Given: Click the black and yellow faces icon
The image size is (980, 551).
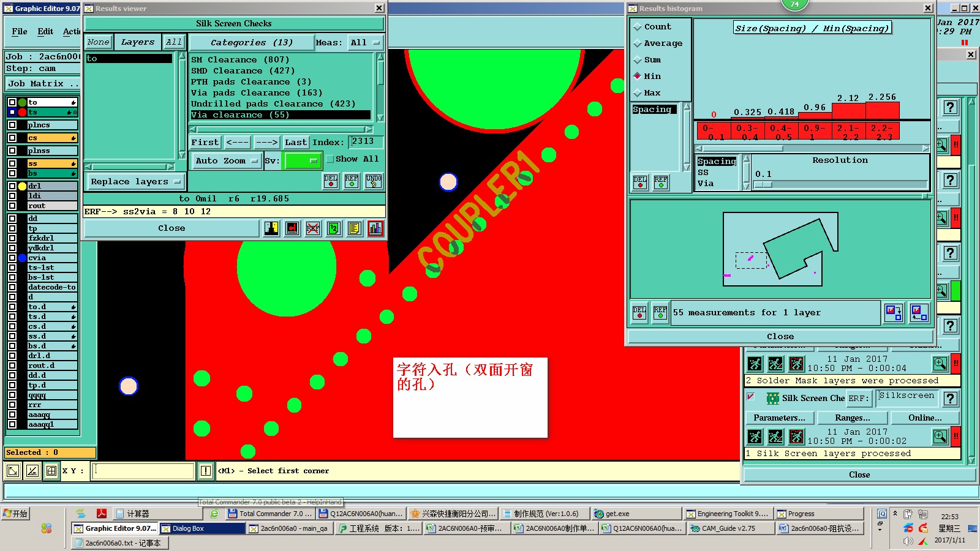Looking at the screenshot, I should point(271,228).
